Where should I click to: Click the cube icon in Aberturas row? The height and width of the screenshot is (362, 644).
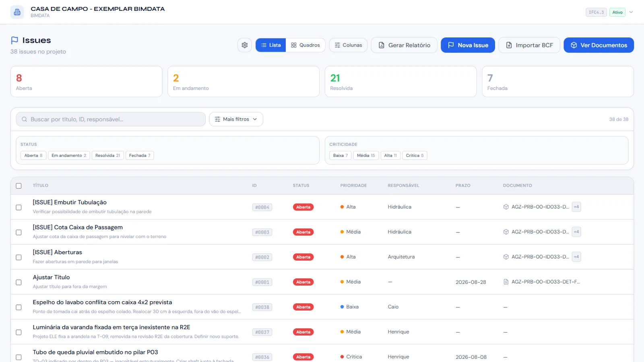[x=506, y=257]
